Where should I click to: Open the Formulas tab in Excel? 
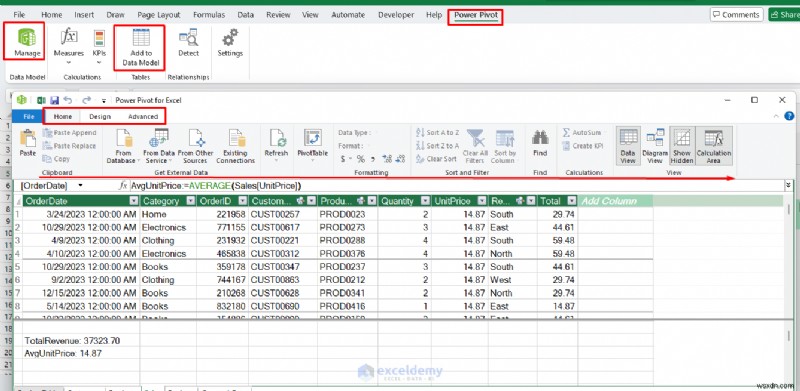pos(209,15)
